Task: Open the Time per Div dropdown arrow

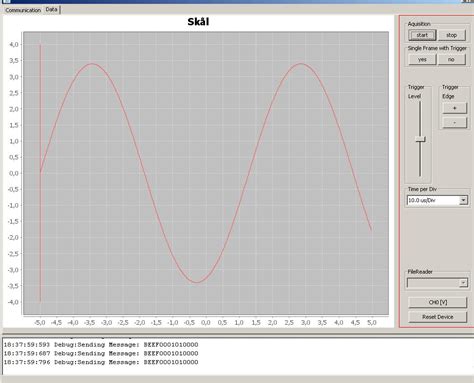Action: pyautogui.click(x=463, y=200)
